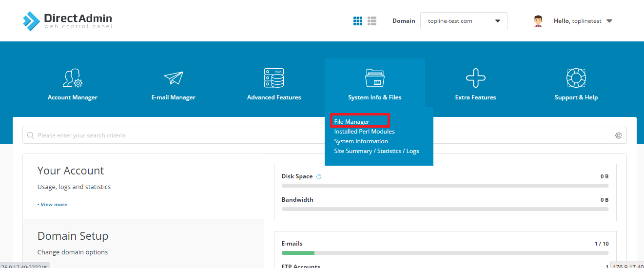644x268 pixels.
Task: Open Support & Help lifebuoy icon
Action: 576,78
